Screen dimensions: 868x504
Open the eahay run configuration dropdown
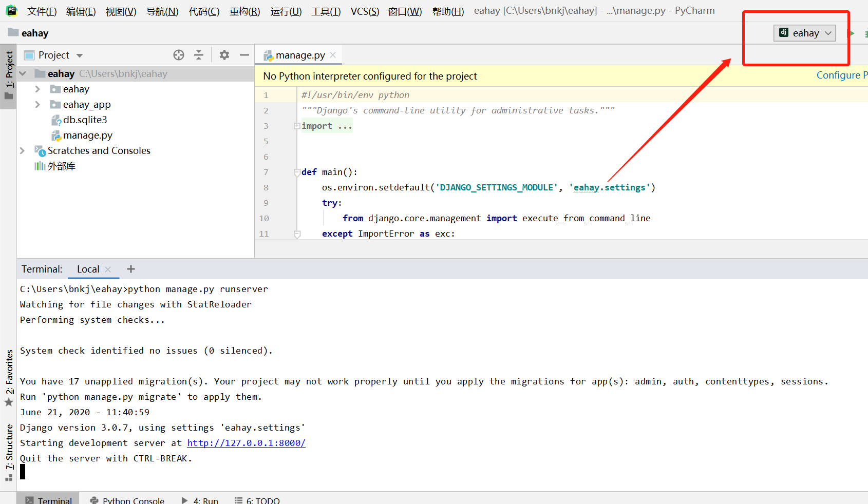click(x=805, y=33)
